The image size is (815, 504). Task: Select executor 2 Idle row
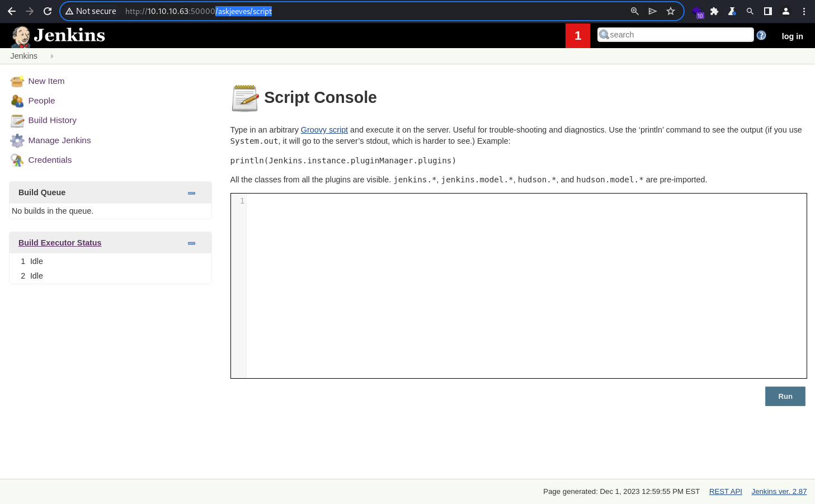[110, 276]
